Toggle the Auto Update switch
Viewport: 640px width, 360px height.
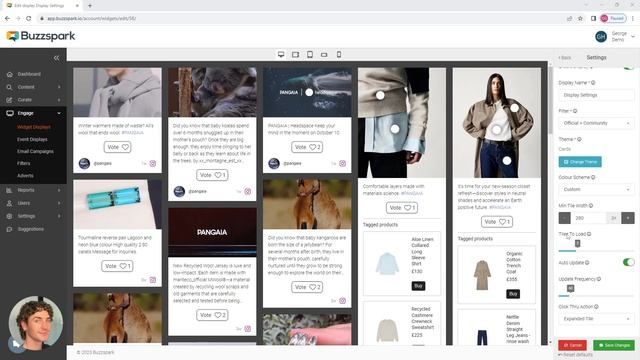pyautogui.click(x=628, y=262)
